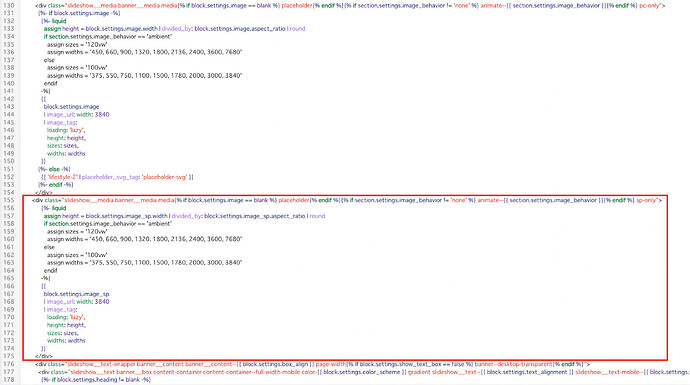Place cursor on 'if block.settings.image' line 131
Screen dimensions: 690x385
79,13
